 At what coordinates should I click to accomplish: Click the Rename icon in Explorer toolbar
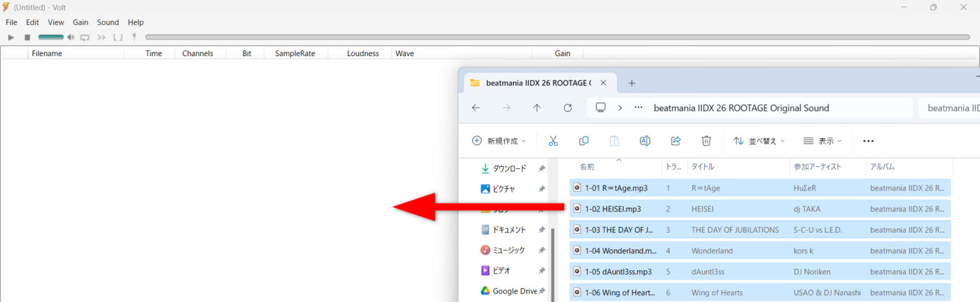[x=645, y=141]
